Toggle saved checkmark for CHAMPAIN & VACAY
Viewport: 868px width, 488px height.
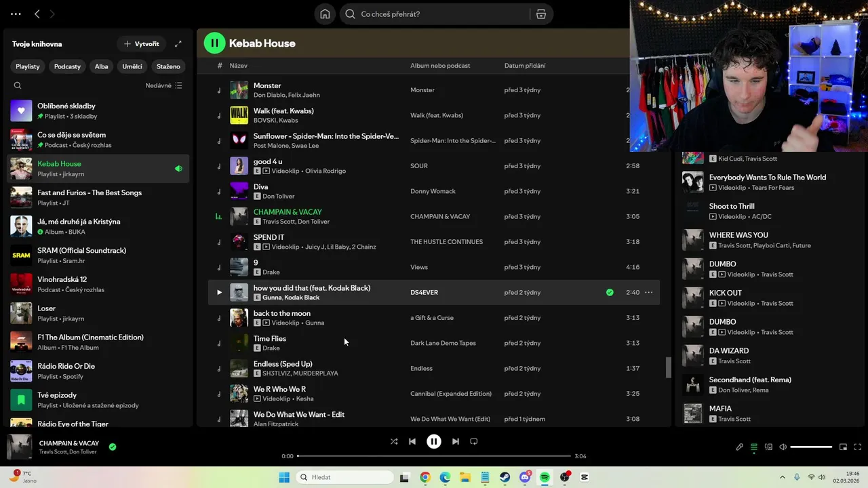point(113,447)
